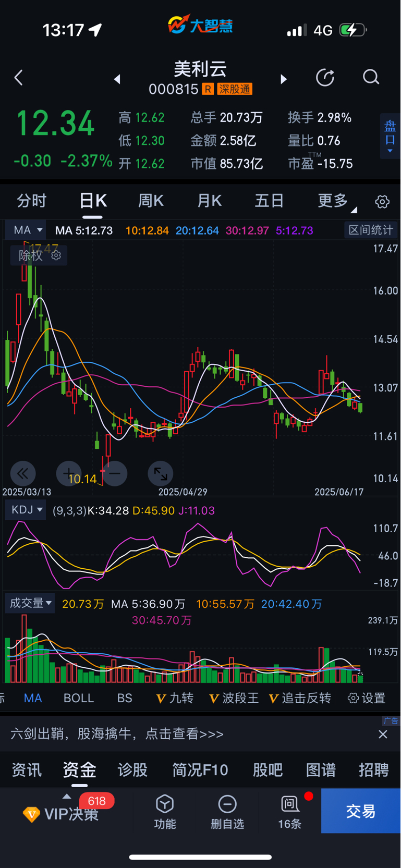Open the 股吧 tab
This screenshot has height=868, width=401.
coord(268,770)
